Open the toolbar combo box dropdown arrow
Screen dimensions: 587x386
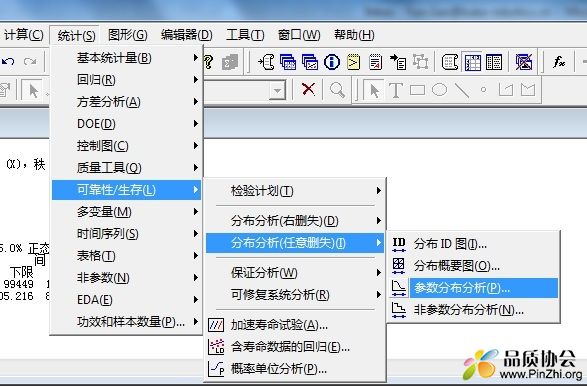(277, 90)
